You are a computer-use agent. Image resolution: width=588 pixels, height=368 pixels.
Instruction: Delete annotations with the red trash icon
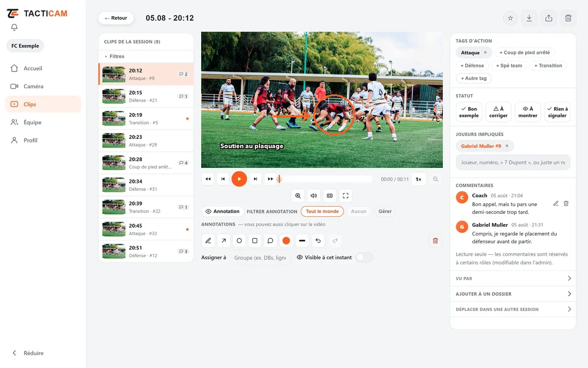[435, 241]
